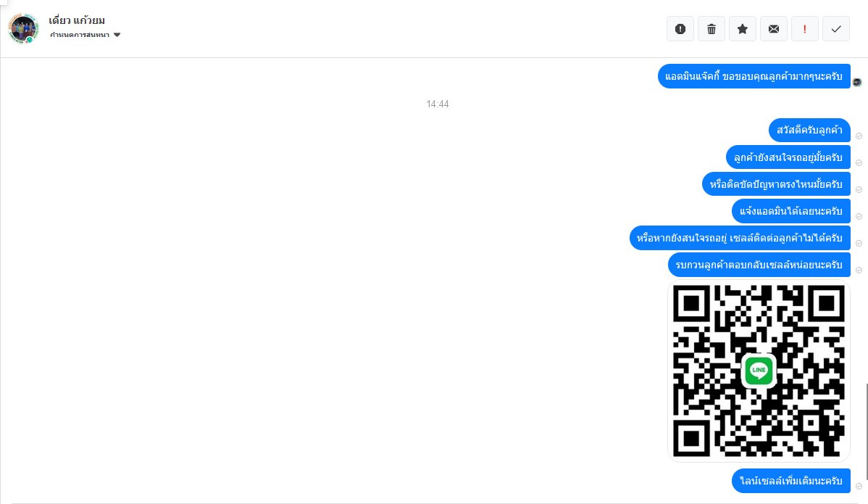The image size is (868, 504).
Task: Expand the dropdown arrow beside กำหนดการสนทนา
Action: point(117,35)
